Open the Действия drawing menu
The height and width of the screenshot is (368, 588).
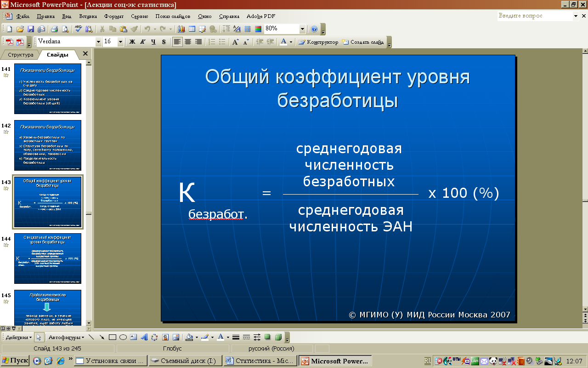[x=18, y=337]
